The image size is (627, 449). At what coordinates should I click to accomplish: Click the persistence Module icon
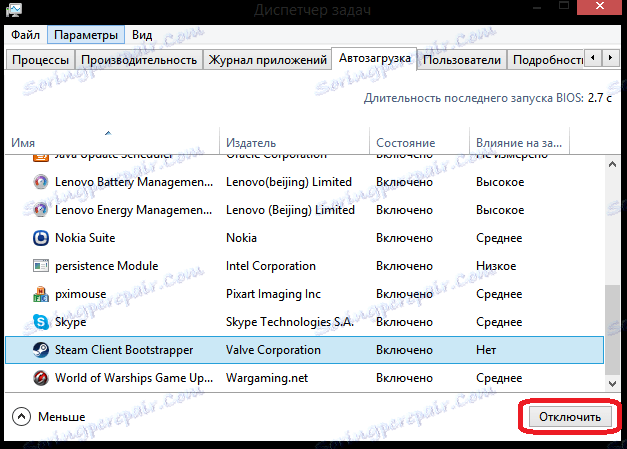click(x=40, y=266)
